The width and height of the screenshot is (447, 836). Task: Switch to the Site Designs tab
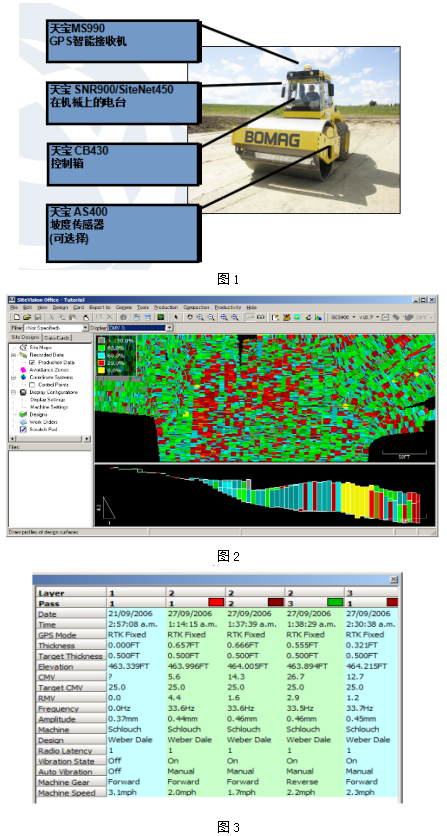click(25, 337)
